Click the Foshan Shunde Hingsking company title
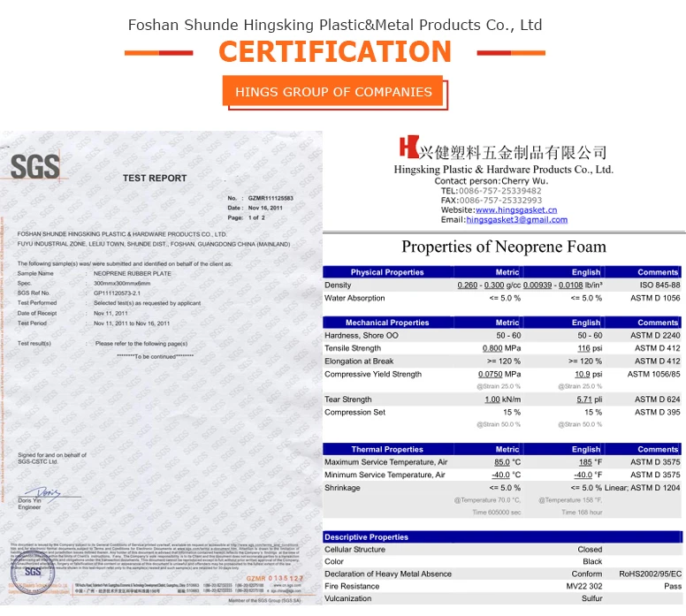This screenshot has width=686, height=616. [335, 25]
